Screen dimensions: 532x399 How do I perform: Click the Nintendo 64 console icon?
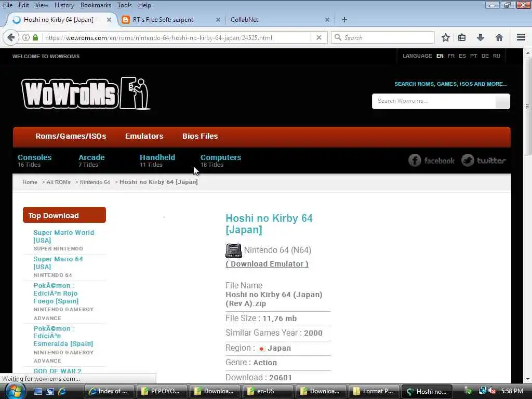(233, 251)
